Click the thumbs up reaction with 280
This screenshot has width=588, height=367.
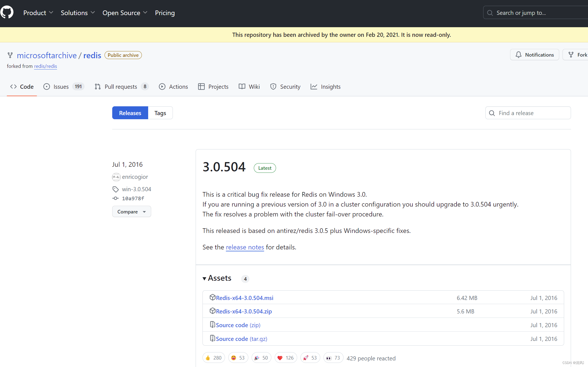pyautogui.click(x=214, y=358)
